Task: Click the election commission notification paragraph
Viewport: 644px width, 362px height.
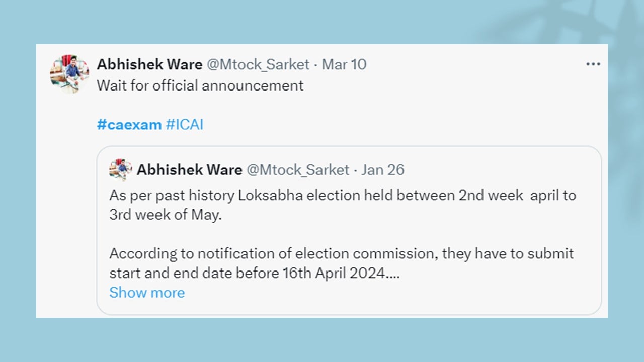Action: (x=341, y=253)
